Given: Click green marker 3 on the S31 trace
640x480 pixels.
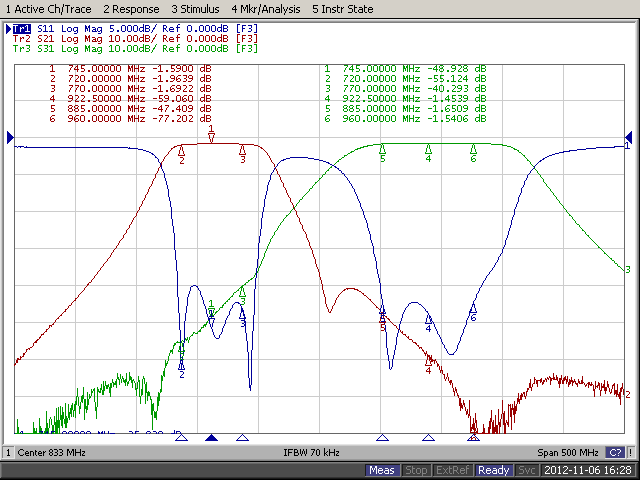Looking at the screenshot, I should point(242,296).
